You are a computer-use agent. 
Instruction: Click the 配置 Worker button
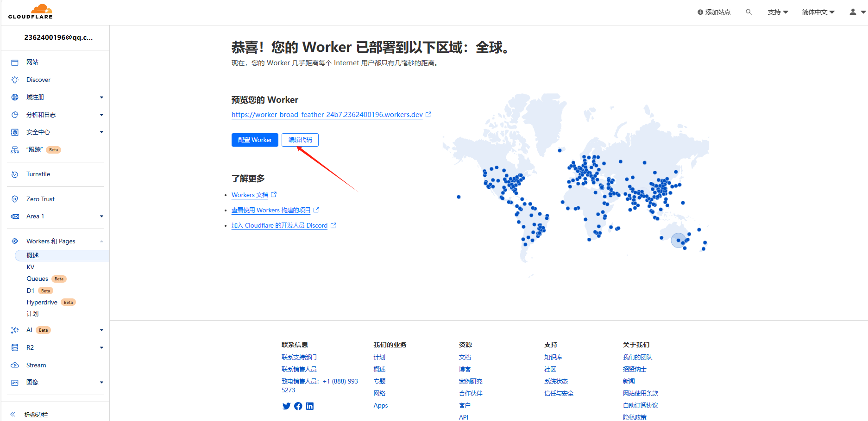coord(255,140)
